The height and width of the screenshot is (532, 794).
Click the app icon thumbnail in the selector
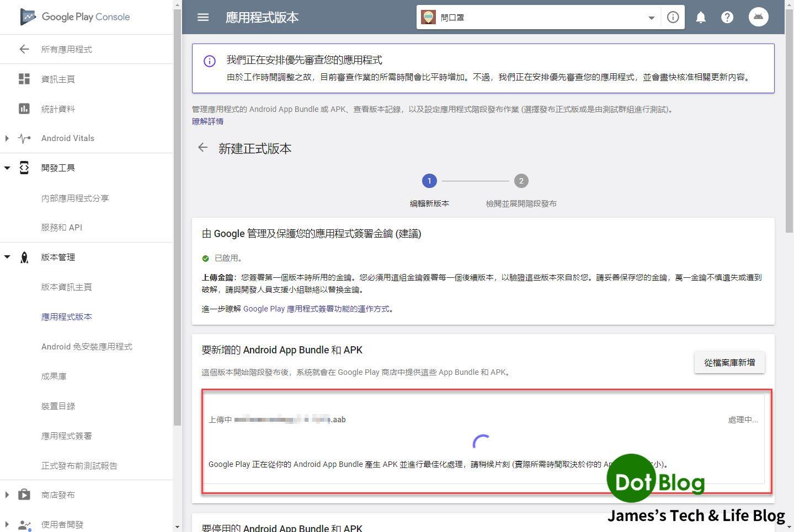click(x=428, y=17)
